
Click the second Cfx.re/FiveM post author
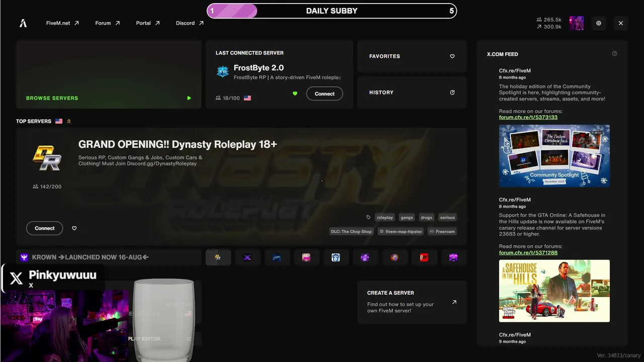tap(515, 200)
